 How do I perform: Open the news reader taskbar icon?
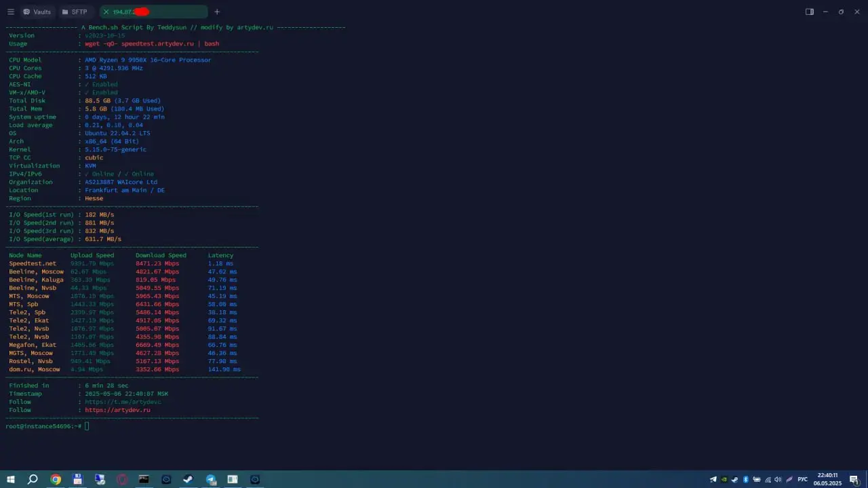[233, 479]
